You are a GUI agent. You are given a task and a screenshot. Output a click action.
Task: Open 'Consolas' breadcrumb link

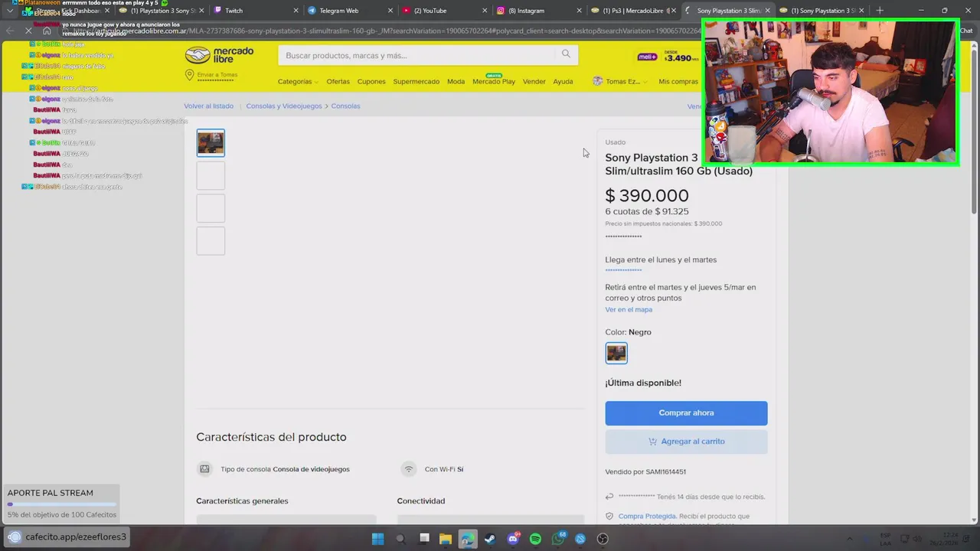point(345,106)
